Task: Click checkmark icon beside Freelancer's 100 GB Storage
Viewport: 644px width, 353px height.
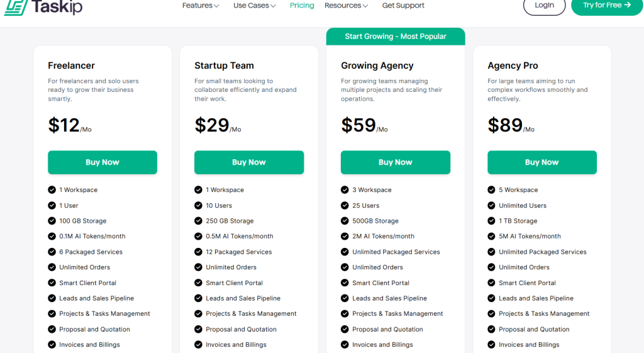Action: pos(52,221)
